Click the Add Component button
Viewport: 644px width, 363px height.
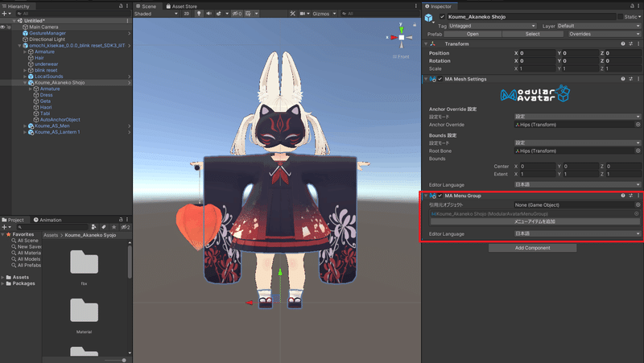[x=532, y=248]
